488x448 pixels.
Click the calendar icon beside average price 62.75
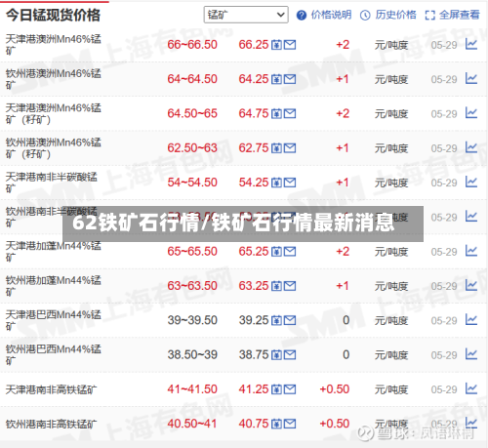[x=276, y=148]
